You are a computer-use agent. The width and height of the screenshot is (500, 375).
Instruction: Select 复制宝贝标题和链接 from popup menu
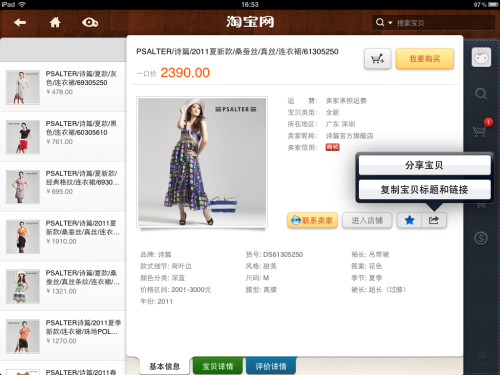tap(424, 190)
